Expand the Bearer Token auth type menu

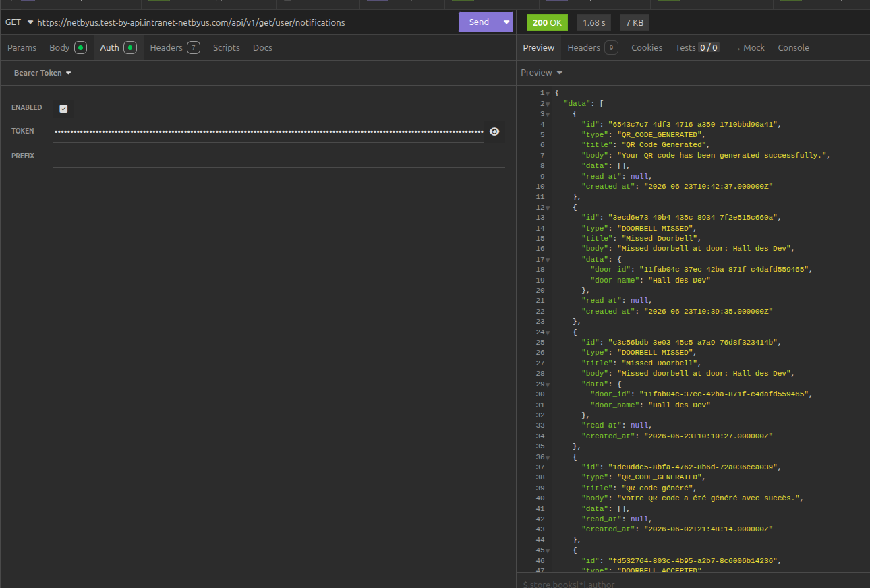click(x=42, y=73)
